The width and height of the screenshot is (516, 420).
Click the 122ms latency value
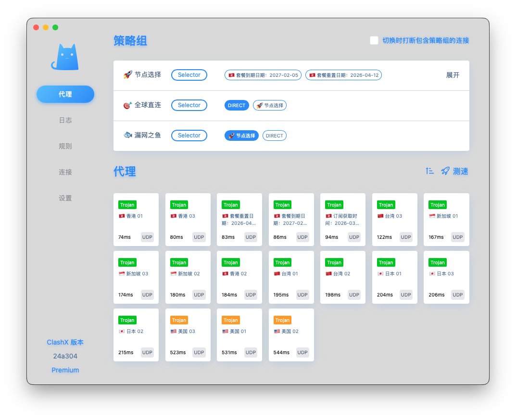384,237
